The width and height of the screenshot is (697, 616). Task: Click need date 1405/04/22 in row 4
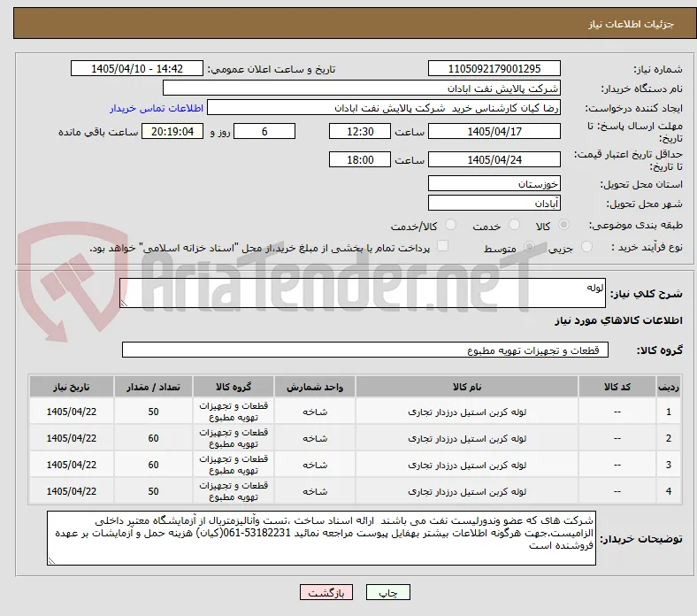(x=71, y=491)
